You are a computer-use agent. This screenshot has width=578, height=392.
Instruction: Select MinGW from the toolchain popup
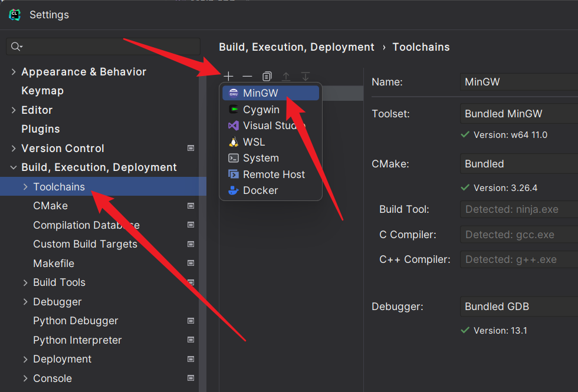(260, 93)
